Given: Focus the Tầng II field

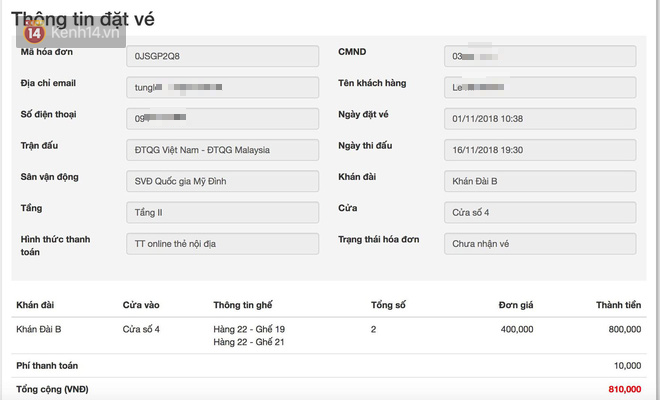Looking at the screenshot, I should [x=223, y=213].
